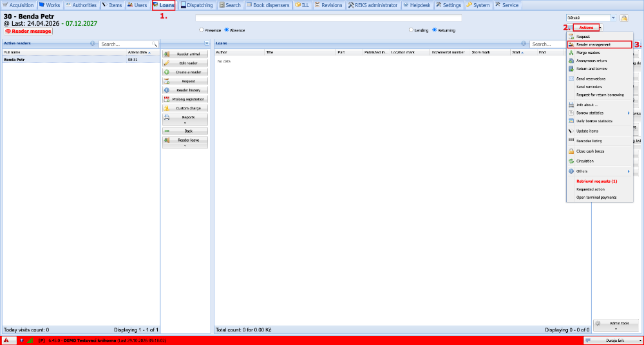Click the red Reader message button
The image size is (644, 345).
[28, 31]
